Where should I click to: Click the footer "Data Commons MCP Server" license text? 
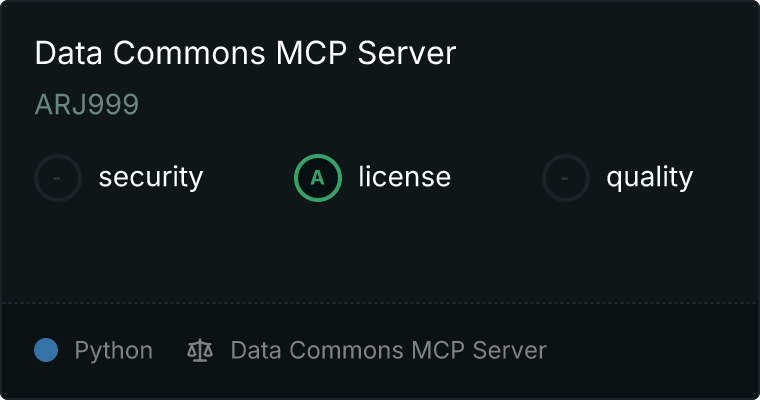(389, 350)
